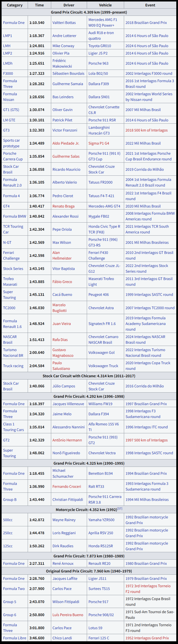This screenshot has width=178, height=644.
Task: Follow the Mercedes AMG F1 W09 EQ Power+ link
Action: 103,22
